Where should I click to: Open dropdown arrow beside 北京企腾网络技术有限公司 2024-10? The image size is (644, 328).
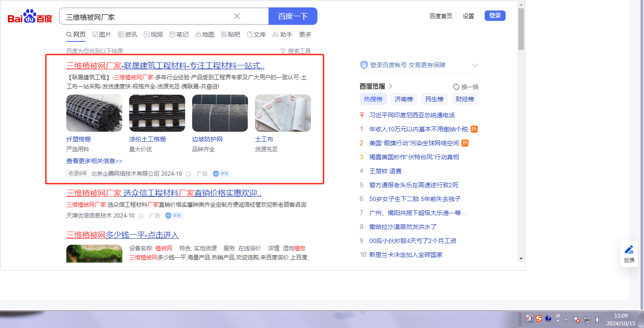(189, 174)
